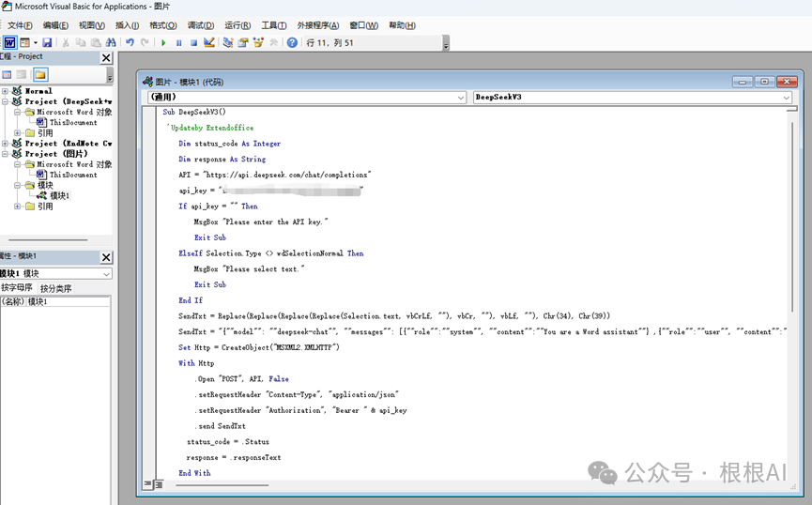Switch to the 按字母序 properties tab

(17, 287)
